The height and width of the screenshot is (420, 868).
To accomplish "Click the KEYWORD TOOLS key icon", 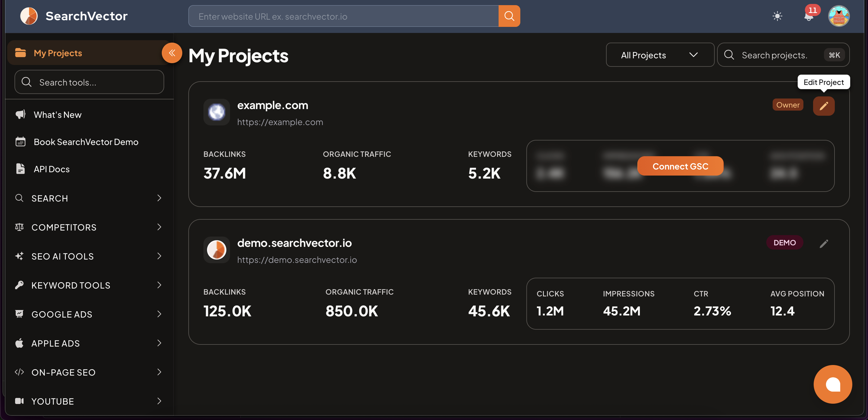I will point(19,285).
